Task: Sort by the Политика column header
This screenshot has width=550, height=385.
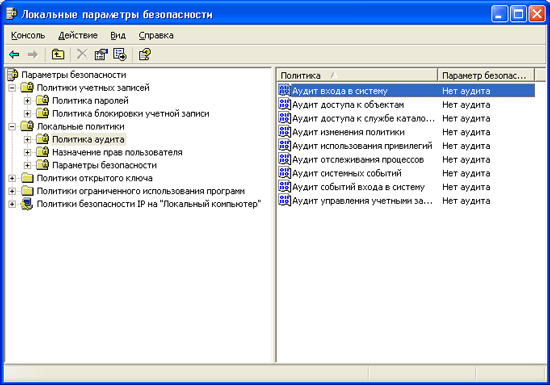Action: coord(357,75)
